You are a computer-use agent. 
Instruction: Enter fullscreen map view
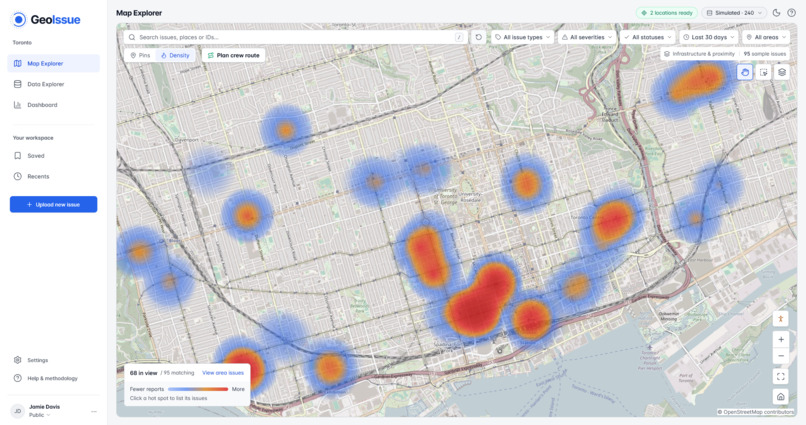(x=781, y=377)
